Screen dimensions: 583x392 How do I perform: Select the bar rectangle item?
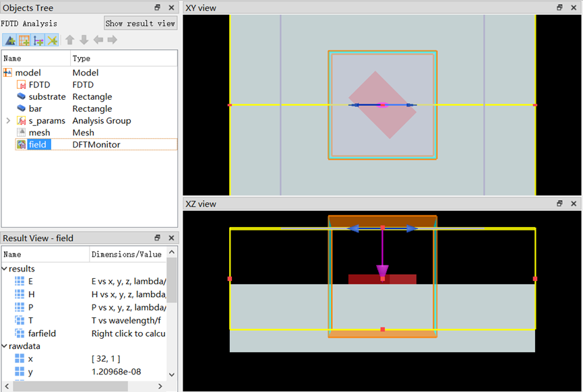[89, 108]
